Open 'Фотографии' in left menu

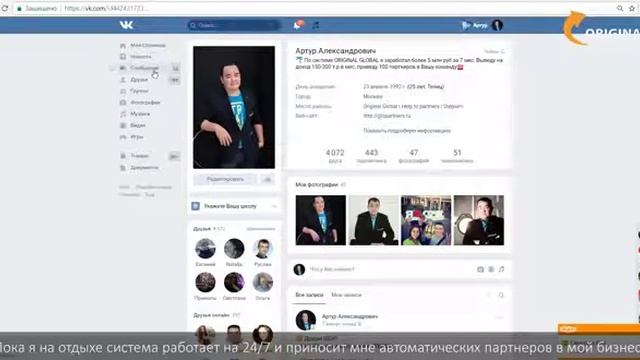click(145, 102)
